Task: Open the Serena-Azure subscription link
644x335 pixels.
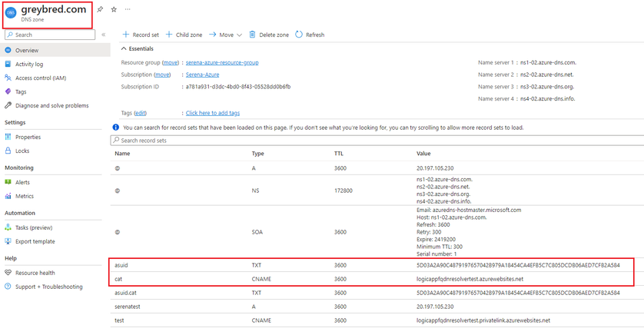Action: 202,75
